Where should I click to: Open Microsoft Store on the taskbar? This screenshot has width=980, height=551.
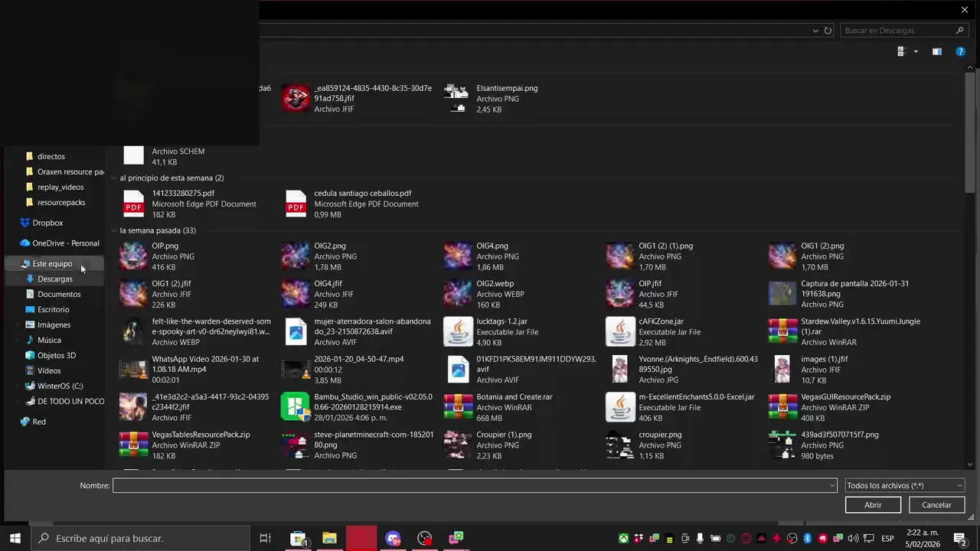pos(298,538)
